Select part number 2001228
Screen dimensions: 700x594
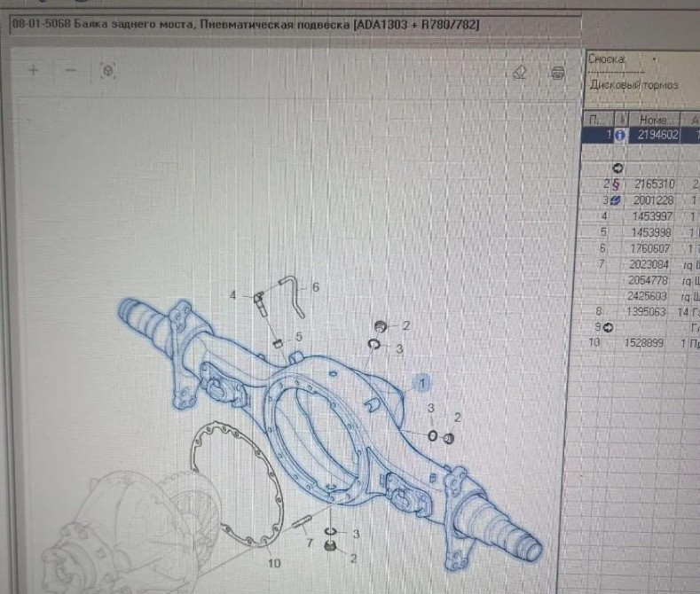[653, 200]
